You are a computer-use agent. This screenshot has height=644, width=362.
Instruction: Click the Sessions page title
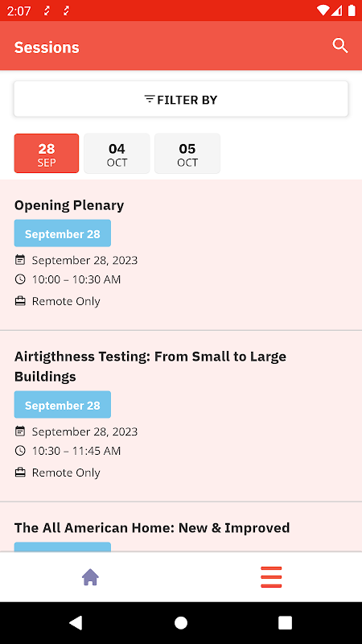tap(47, 47)
